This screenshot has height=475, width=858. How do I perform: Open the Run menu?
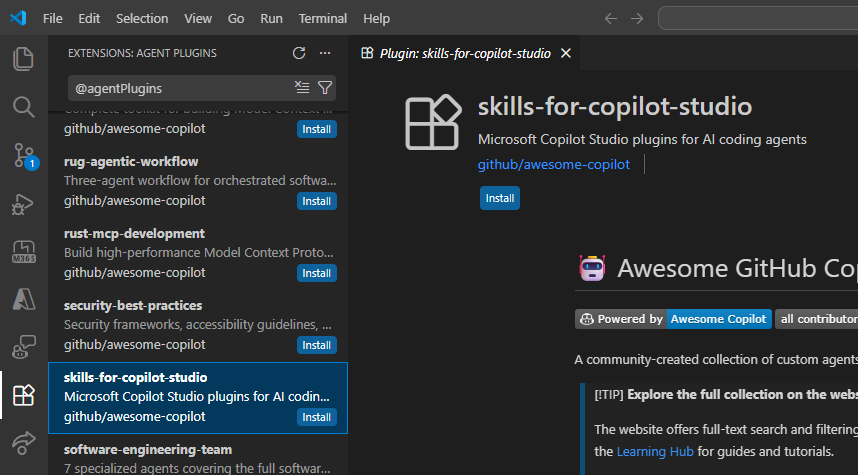271,19
